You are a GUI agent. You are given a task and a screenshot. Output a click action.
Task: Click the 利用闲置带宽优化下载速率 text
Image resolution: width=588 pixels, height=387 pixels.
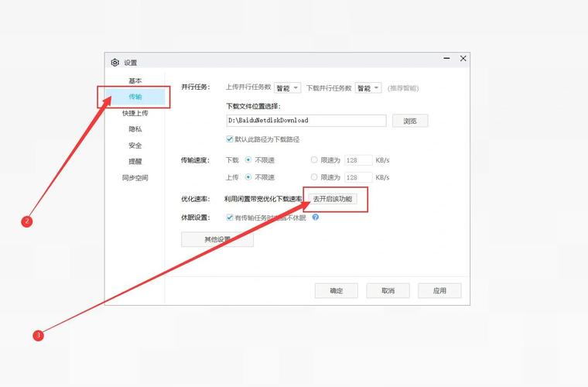click(263, 199)
